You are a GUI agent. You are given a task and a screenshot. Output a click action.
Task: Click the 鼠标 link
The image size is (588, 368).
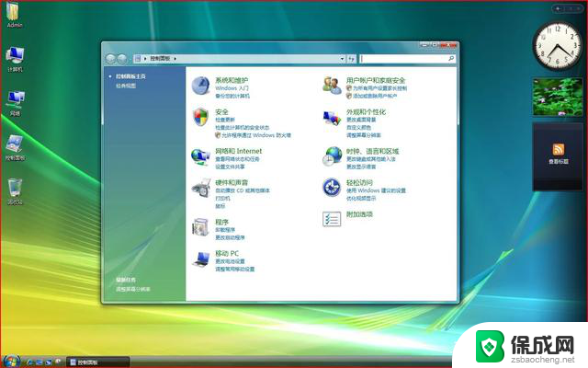pyautogui.click(x=220, y=206)
